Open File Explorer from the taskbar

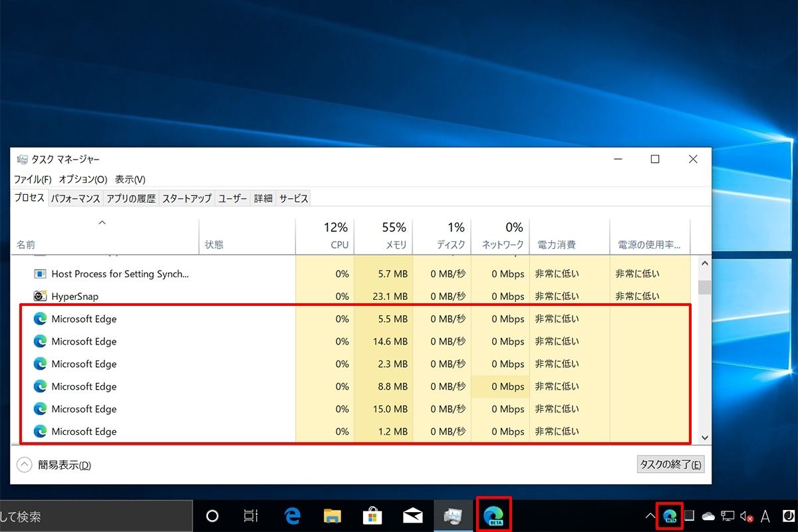332,516
